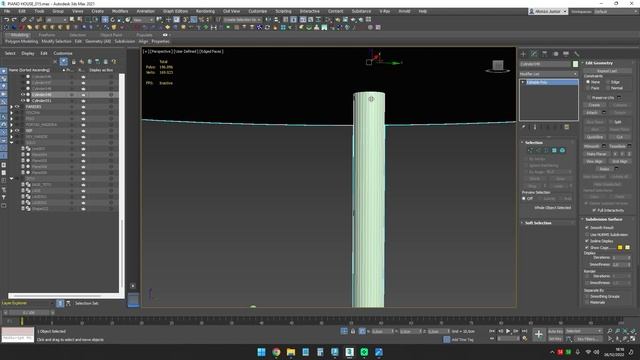This screenshot has width=640, height=360.
Task: Select Polygon sub-object level icon
Action: (x=554, y=151)
